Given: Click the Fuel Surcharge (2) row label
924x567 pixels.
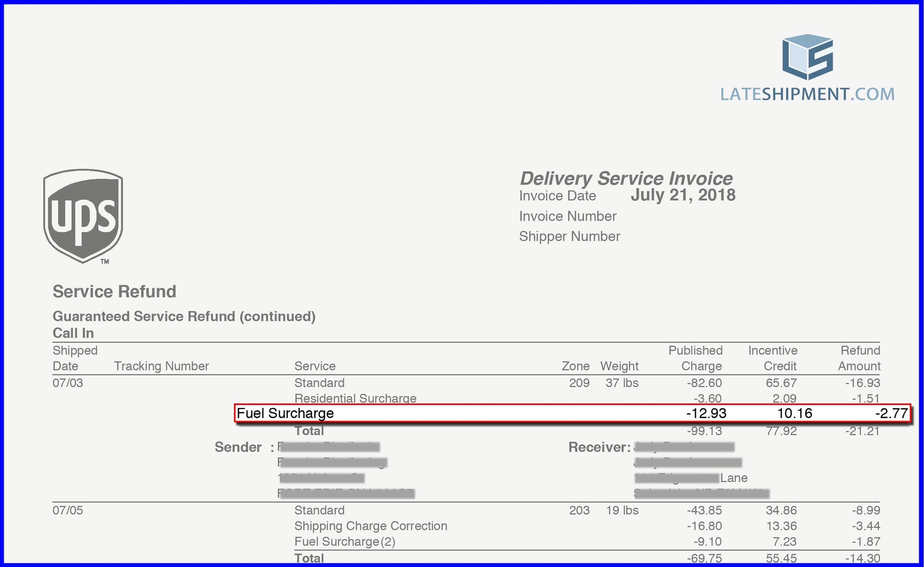Looking at the screenshot, I should pos(345,542).
